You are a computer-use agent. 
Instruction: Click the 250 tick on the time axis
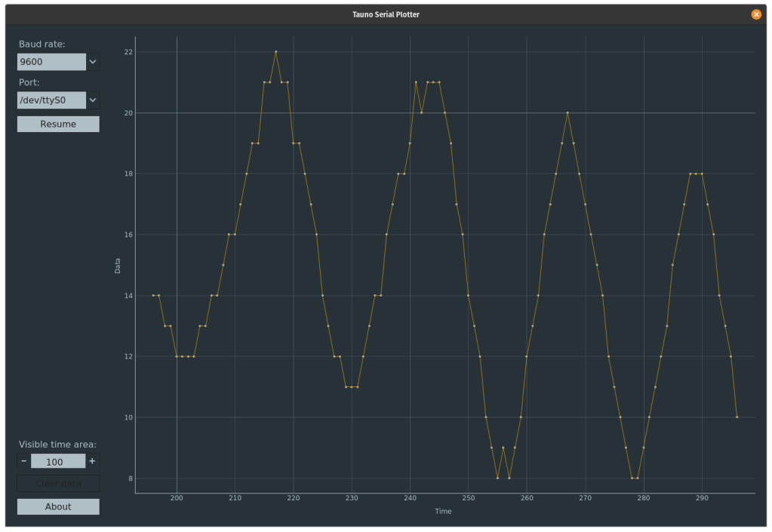469,499
